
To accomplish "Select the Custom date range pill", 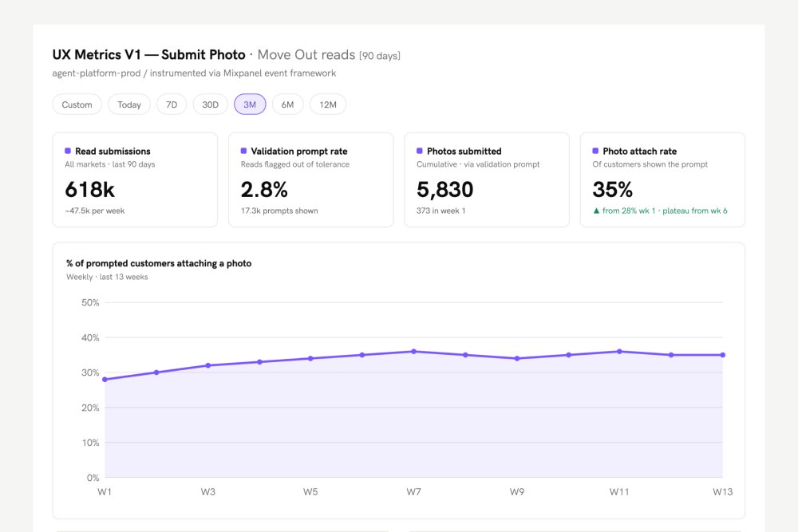I will pyautogui.click(x=77, y=104).
